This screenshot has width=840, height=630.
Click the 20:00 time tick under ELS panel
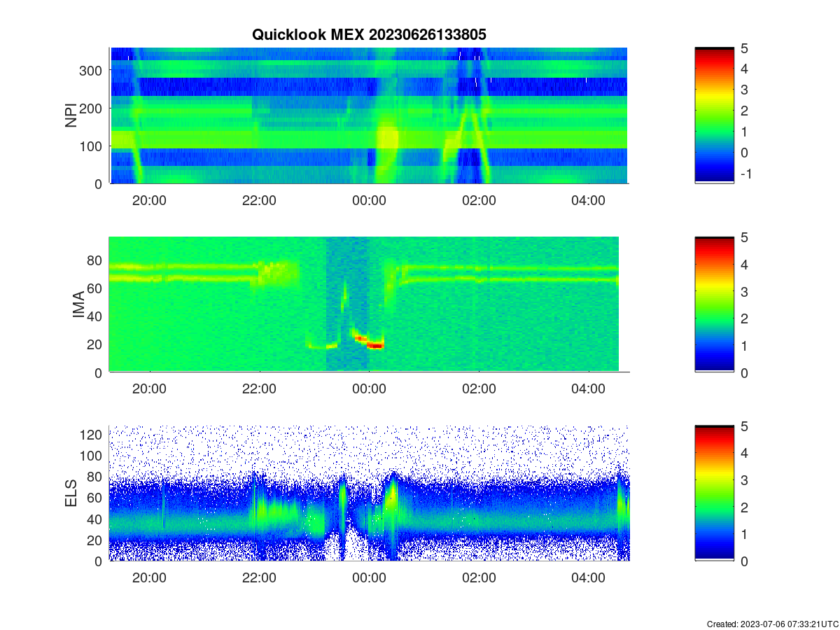[x=149, y=577]
